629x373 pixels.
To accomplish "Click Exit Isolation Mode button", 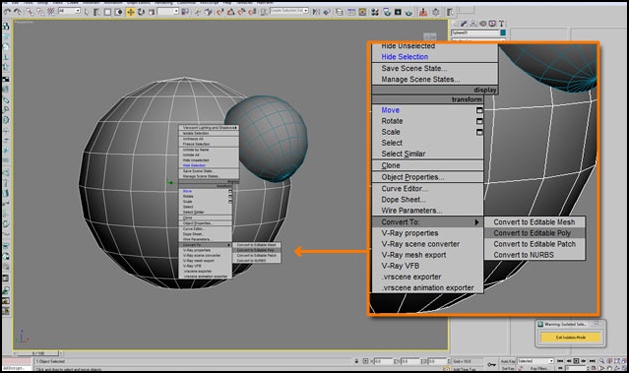I will click(x=570, y=337).
